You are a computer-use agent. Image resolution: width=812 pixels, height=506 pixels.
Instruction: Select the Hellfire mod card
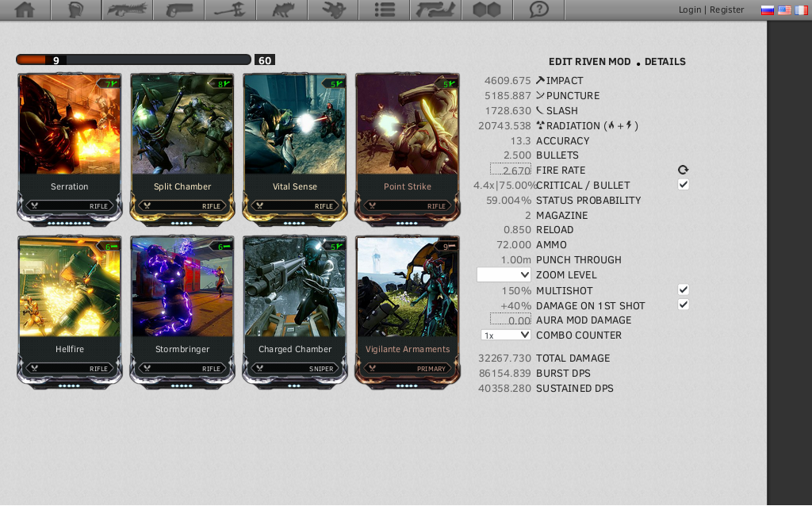(70, 312)
